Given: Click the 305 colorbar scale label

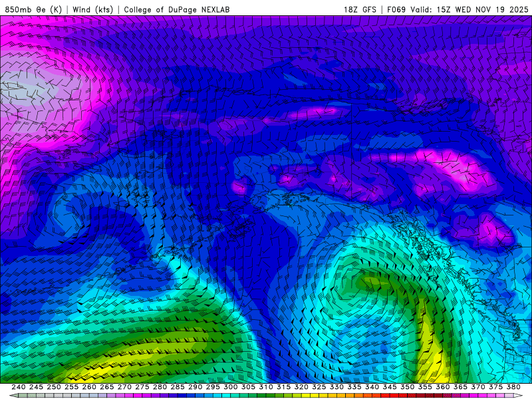Looking at the screenshot, I should click(248, 387).
